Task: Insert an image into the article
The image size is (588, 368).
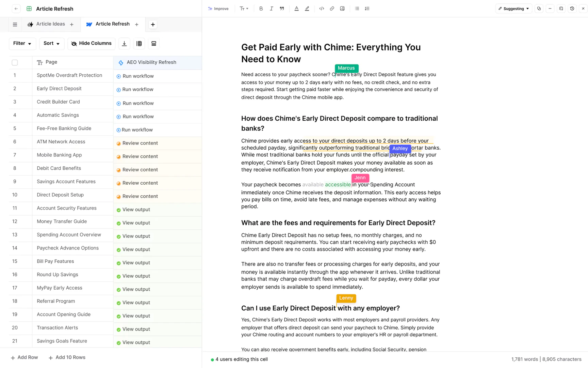Action: pyautogui.click(x=342, y=9)
